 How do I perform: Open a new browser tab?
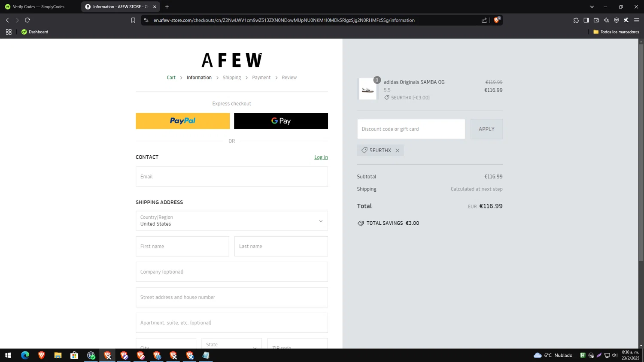coord(167,7)
